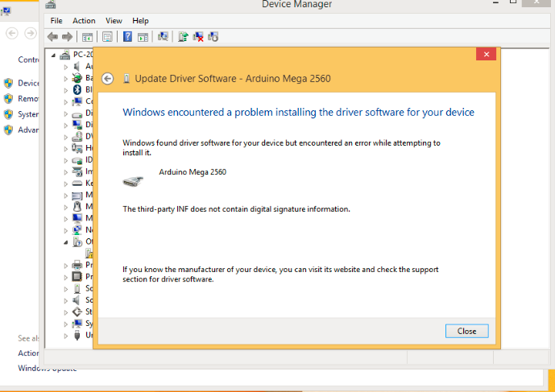
Task: Toggle the Show/Hide Console Tree toolbar icon
Action: pos(87,36)
